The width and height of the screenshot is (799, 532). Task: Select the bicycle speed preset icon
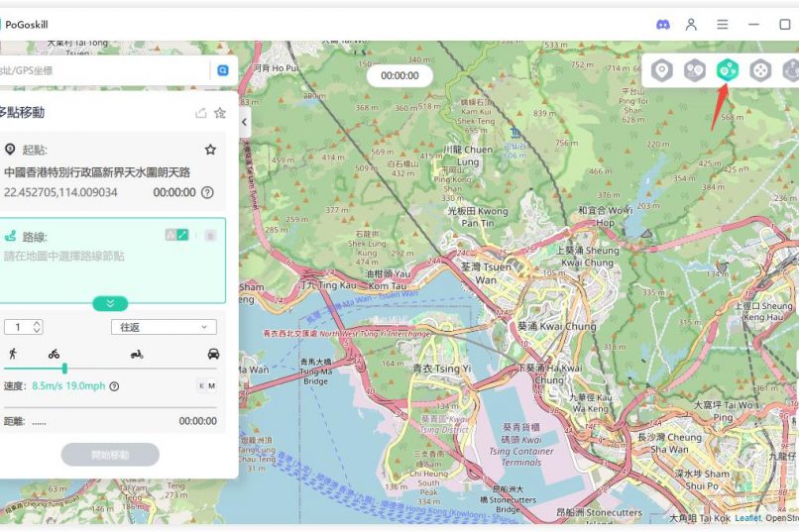(54, 354)
